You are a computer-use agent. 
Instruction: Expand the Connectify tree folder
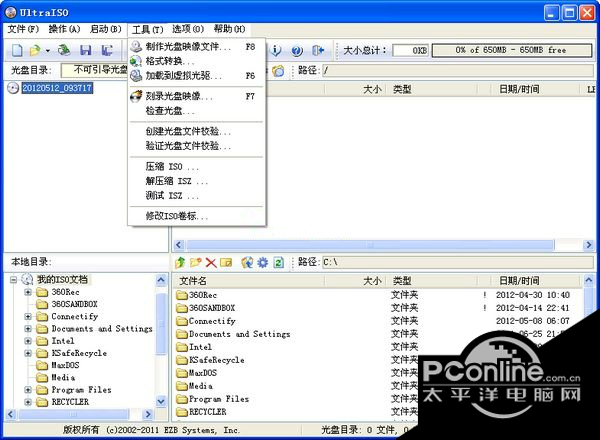tap(28, 317)
